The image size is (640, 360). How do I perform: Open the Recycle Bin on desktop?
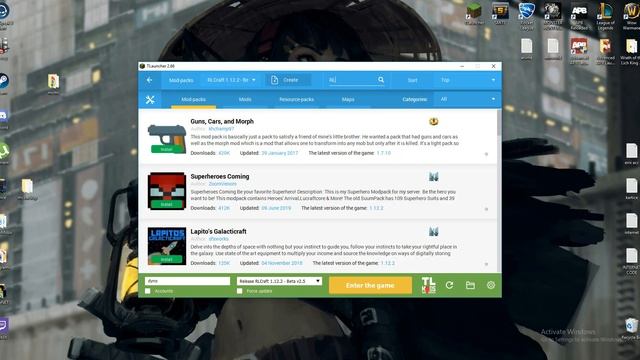[631, 329]
